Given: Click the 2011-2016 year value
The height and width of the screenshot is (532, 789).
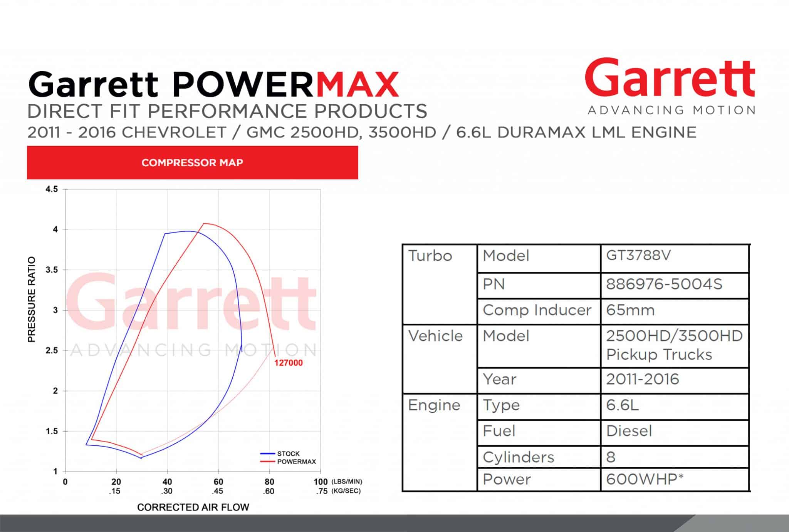Looking at the screenshot, I should pyautogui.click(x=642, y=379).
